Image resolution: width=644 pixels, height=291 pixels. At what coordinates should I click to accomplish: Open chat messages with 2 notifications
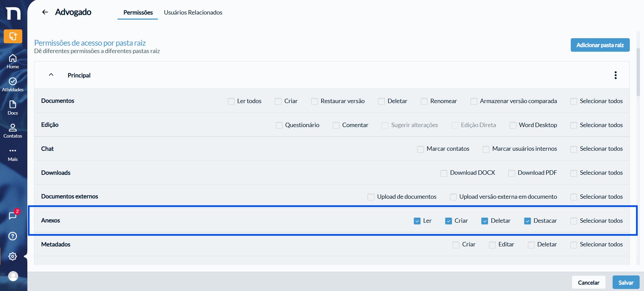point(13,215)
